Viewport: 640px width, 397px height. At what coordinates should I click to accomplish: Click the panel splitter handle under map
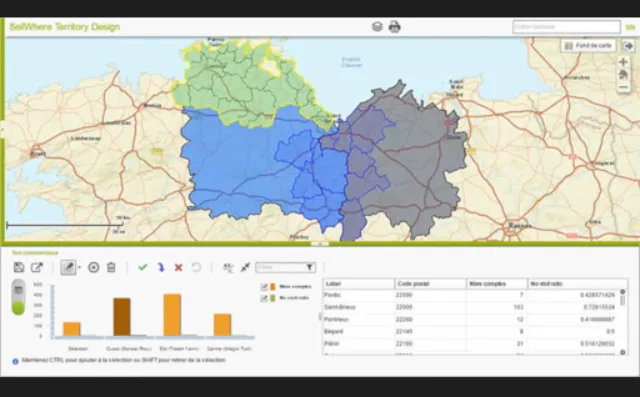tap(320, 244)
